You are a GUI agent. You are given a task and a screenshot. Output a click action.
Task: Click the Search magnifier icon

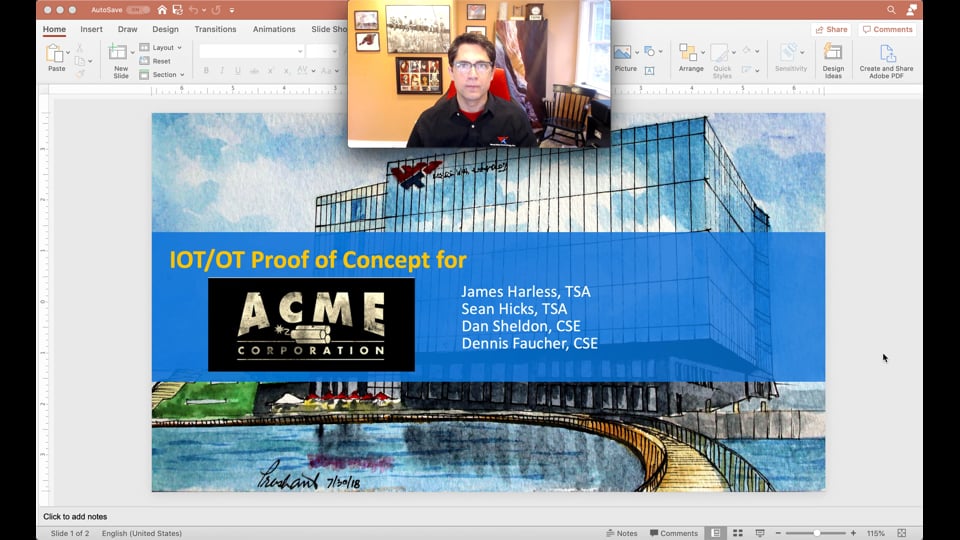click(x=891, y=10)
